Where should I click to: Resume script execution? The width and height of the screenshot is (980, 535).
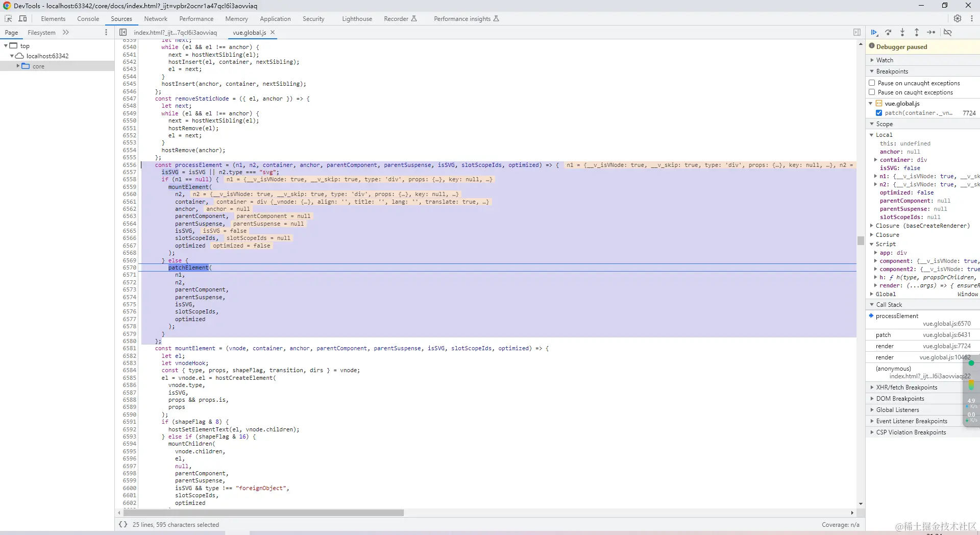[874, 32]
